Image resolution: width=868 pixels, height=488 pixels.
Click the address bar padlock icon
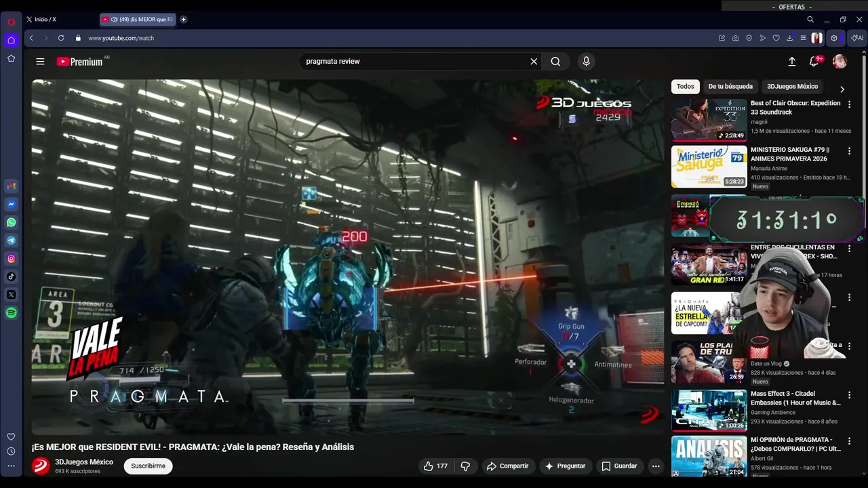pyautogui.click(x=78, y=38)
